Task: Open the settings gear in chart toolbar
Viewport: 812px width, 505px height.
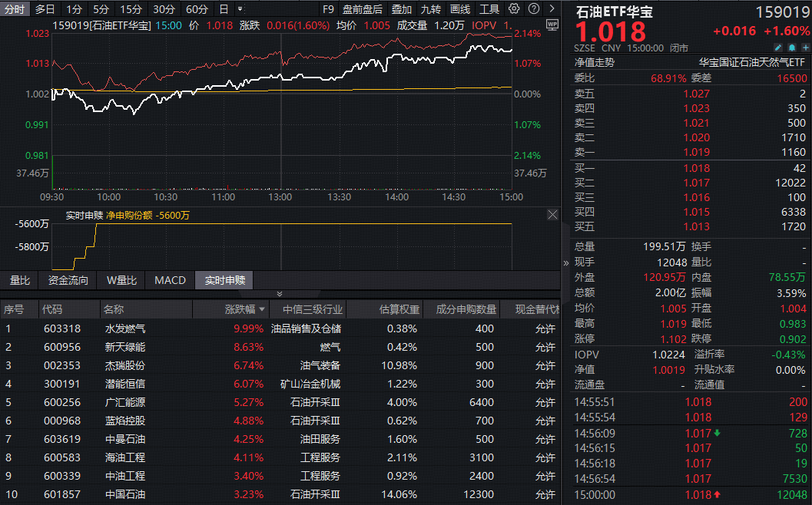Action: click(514, 8)
